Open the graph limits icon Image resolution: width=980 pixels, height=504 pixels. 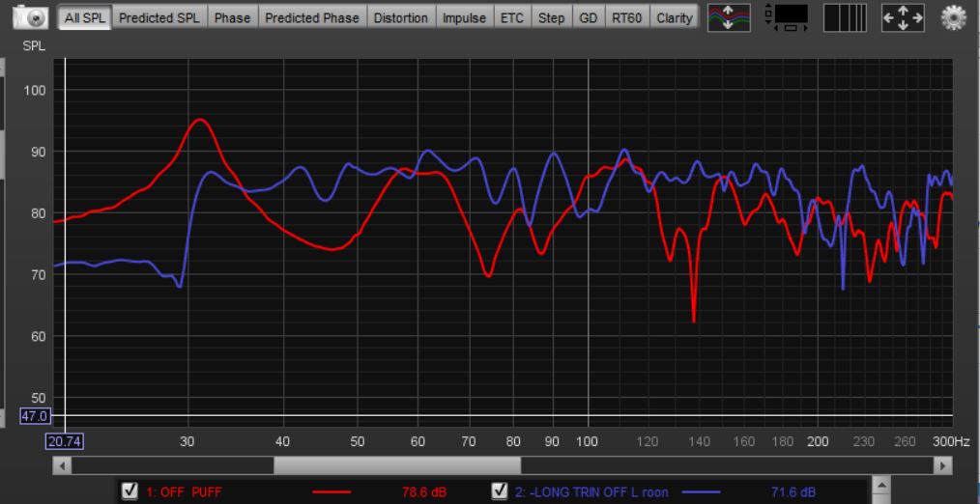coord(787,17)
